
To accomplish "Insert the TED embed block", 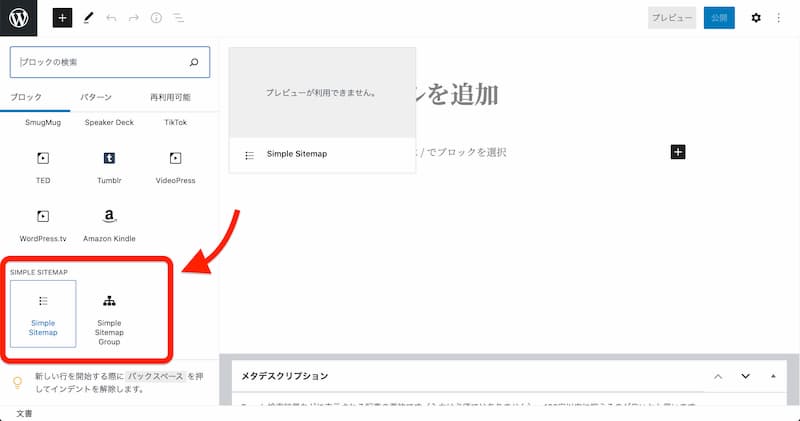I will (x=43, y=167).
